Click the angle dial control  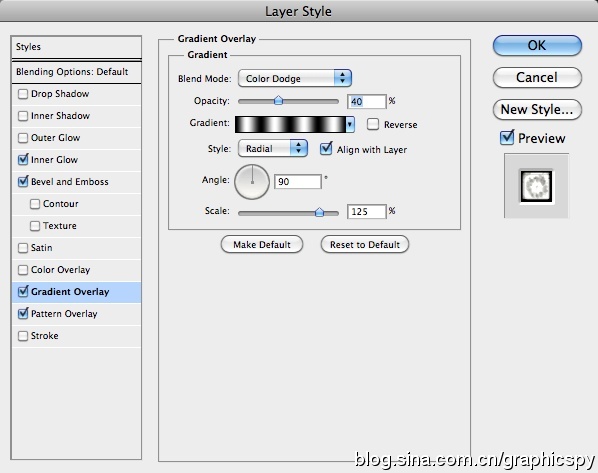[x=252, y=182]
